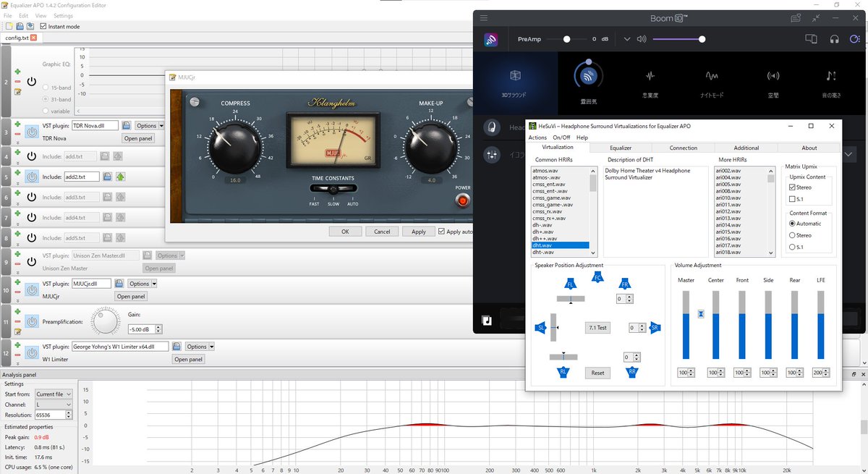Screen dimensions: 868x474
Task: Click Reset speaker positions button
Action: pos(597,373)
